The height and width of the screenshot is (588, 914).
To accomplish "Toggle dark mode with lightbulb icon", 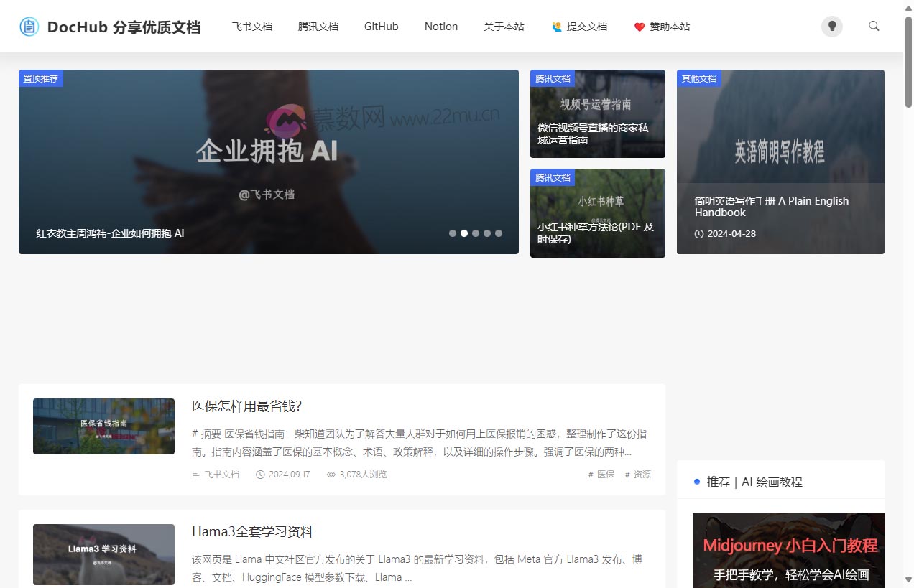I will 831,27.
